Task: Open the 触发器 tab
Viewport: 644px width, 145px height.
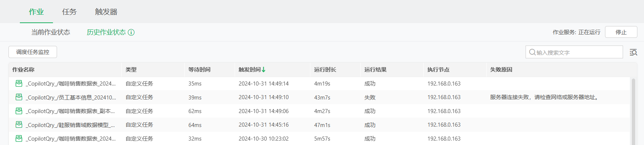Action: point(106,12)
